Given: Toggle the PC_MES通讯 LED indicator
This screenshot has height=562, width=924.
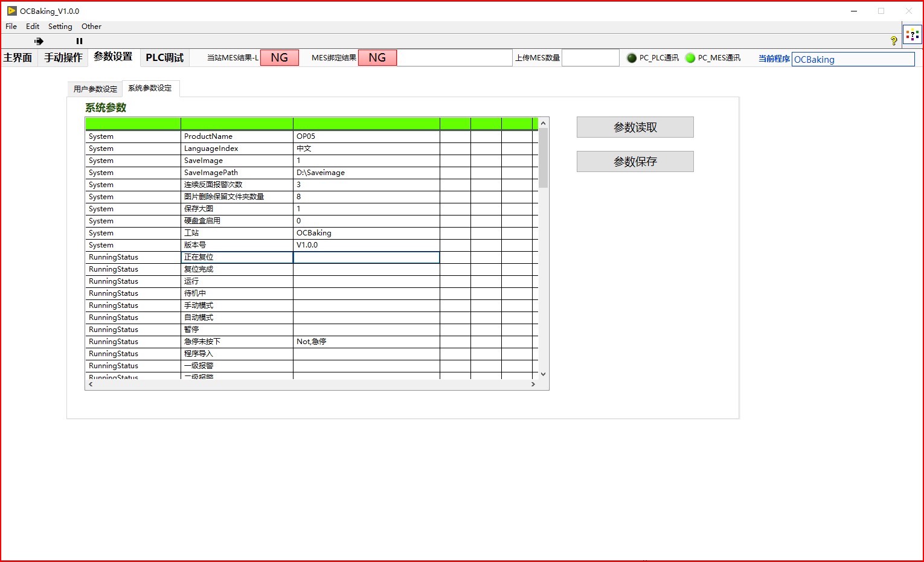Looking at the screenshot, I should coord(690,58).
